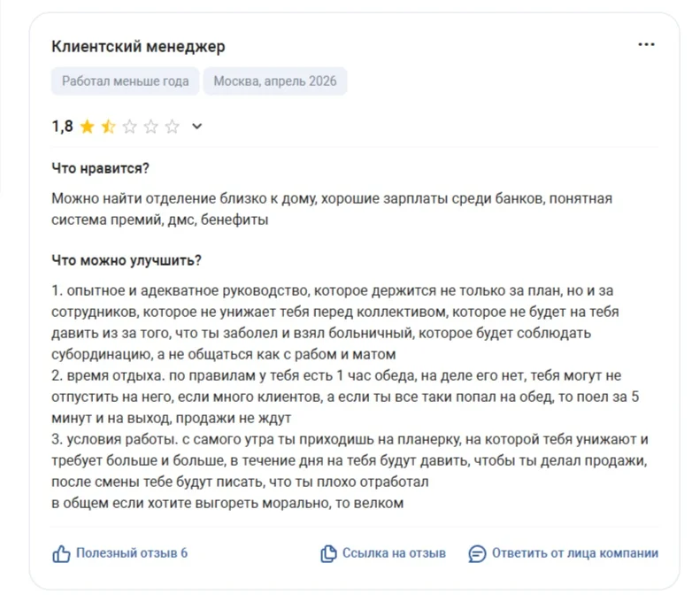
Task: Select 'Ответить от лица компании'
Action: tap(575, 553)
